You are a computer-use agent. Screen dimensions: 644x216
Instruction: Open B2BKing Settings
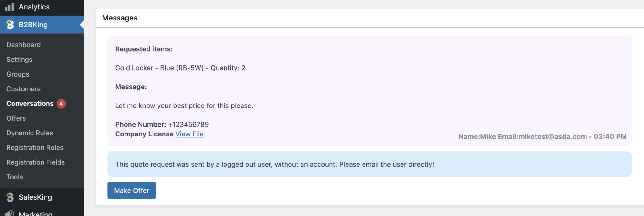coord(19,59)
